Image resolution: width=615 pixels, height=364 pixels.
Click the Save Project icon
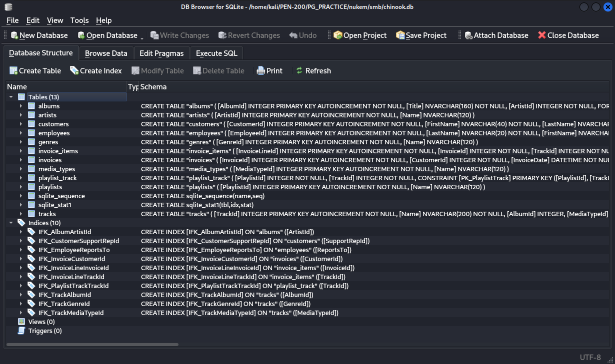(400, 35)
